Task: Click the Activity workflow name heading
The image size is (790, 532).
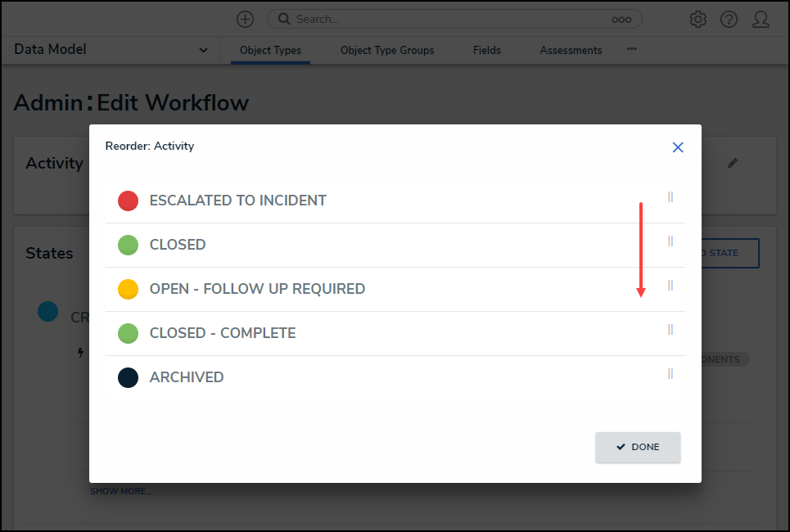Action: [x=54, y=163]
